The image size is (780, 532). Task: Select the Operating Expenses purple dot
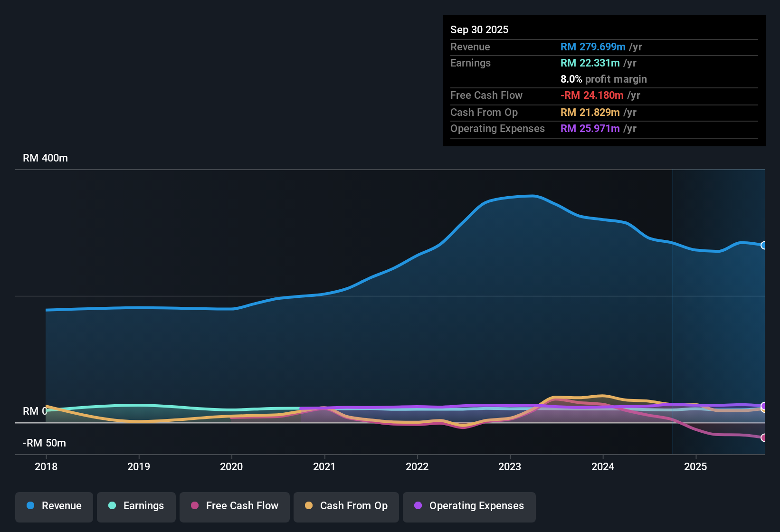418,506
